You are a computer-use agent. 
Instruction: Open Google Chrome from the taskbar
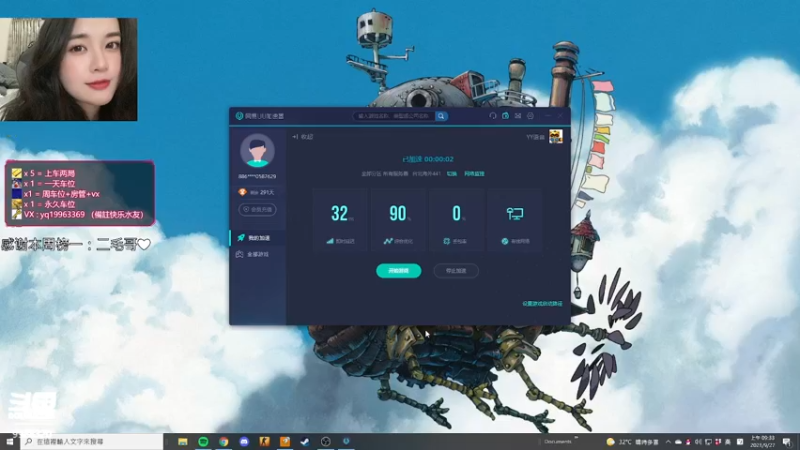pyautogui.click(x=223, y=441)
